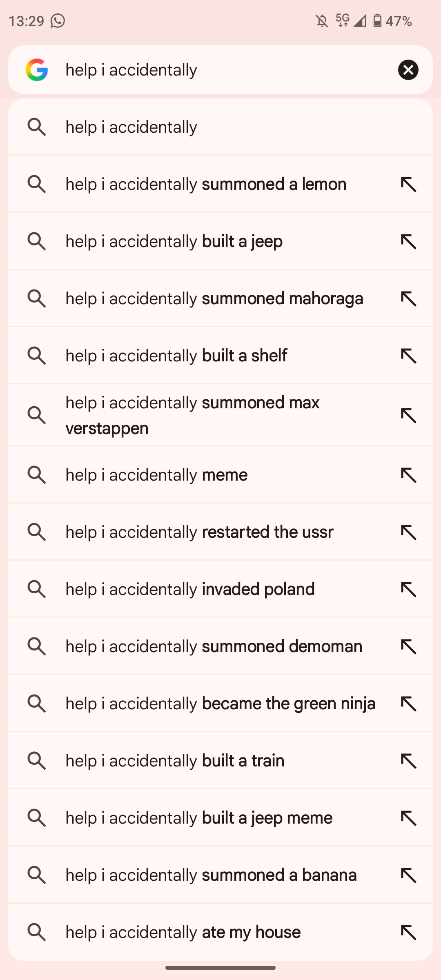
Task: Tap the Google logo icon
Action: tap(37, 70)
